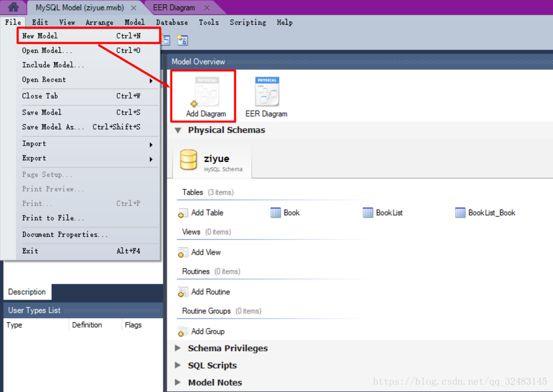Open the Open Recent submenu
553x392 pixels.
coord(88,80)
